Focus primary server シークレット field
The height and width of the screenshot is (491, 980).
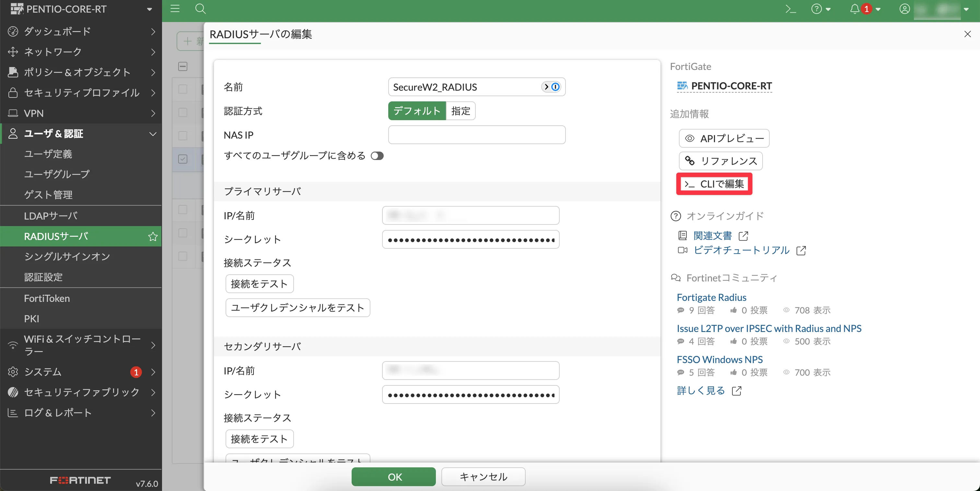470,240
